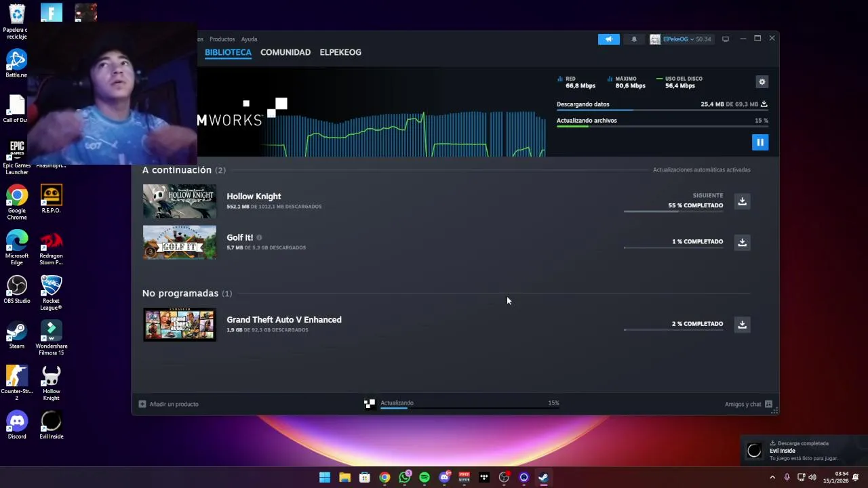868x488 pixels.
Task: Open the R.E.P.O. desktop icon
Action: pyautogui.click(x=51, y=199)
